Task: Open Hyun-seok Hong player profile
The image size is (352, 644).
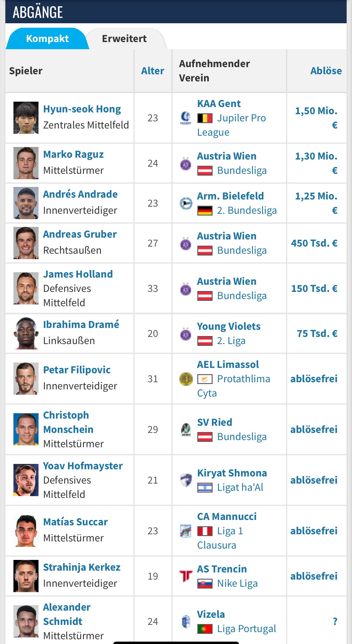Action: click(x=82, y=109)
